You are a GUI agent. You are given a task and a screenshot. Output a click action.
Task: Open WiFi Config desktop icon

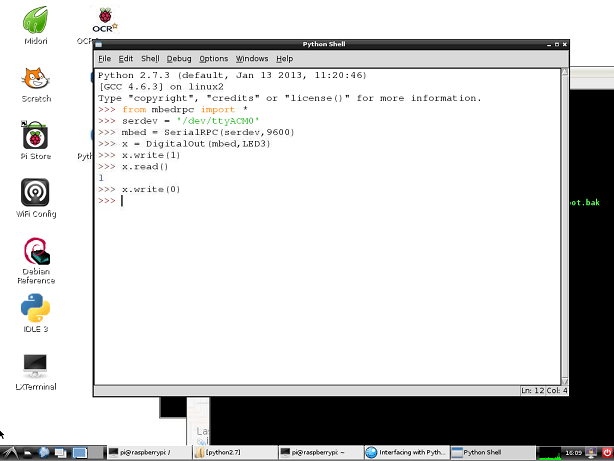click(36, 194)
